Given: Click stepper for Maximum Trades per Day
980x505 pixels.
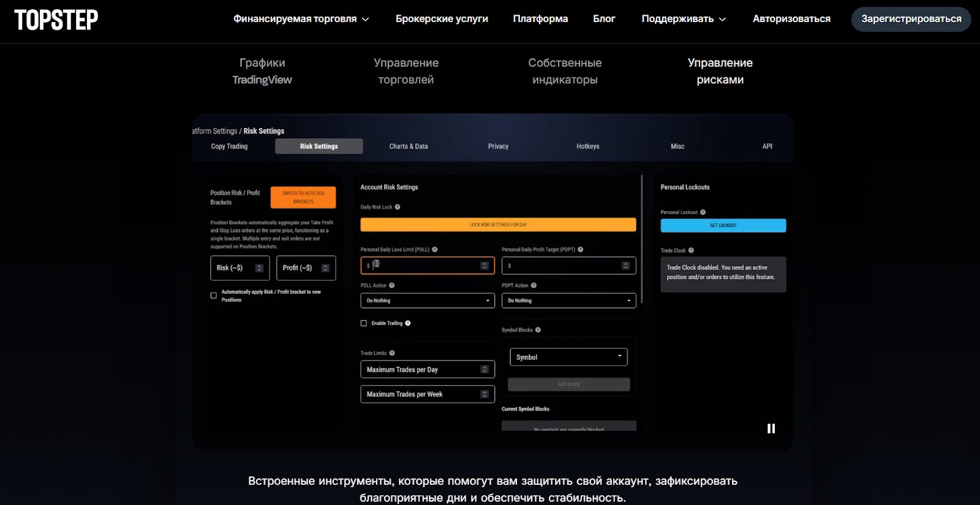Looking at the screenshot, I should click(484, 370).
